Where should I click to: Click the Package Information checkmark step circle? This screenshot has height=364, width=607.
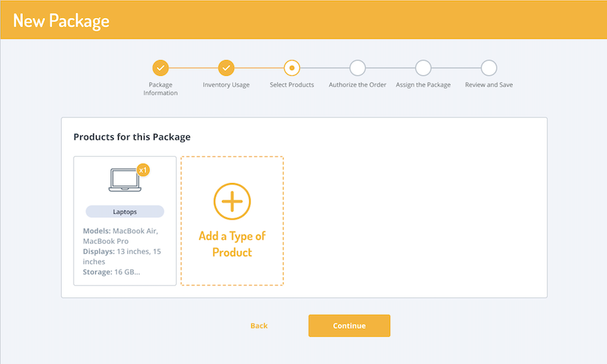click(x=160, y=68)
